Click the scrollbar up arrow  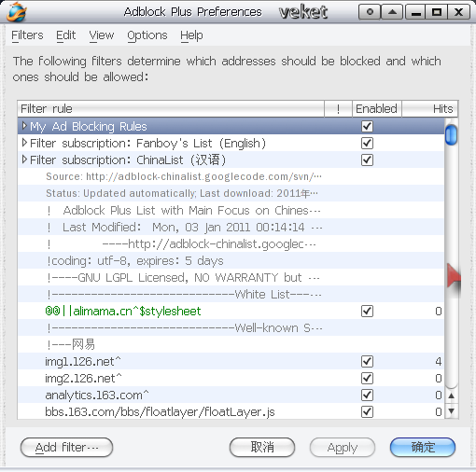(x=452, y=396)
